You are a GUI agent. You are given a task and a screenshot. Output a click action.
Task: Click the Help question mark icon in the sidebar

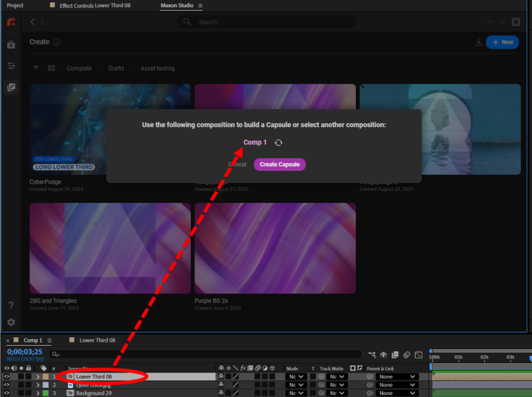pyautogui.click(x=11, y=305)
